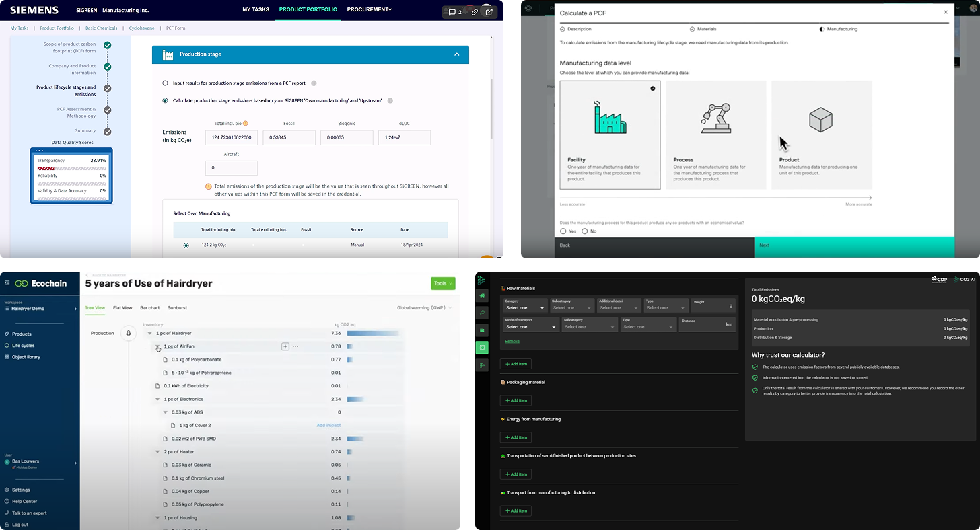This screenshot has height=530, width=980.
Task: Click Add item under Energy from manufacturing
Action: click(x=516, y=437)
